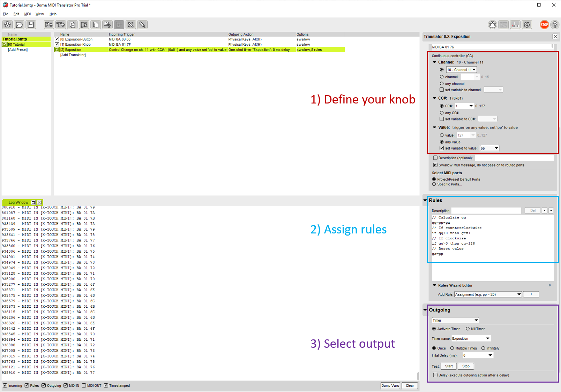Click the red STOP panic button
The width and height of the screenshot is (561, 392).
click(x=544, y=25)
